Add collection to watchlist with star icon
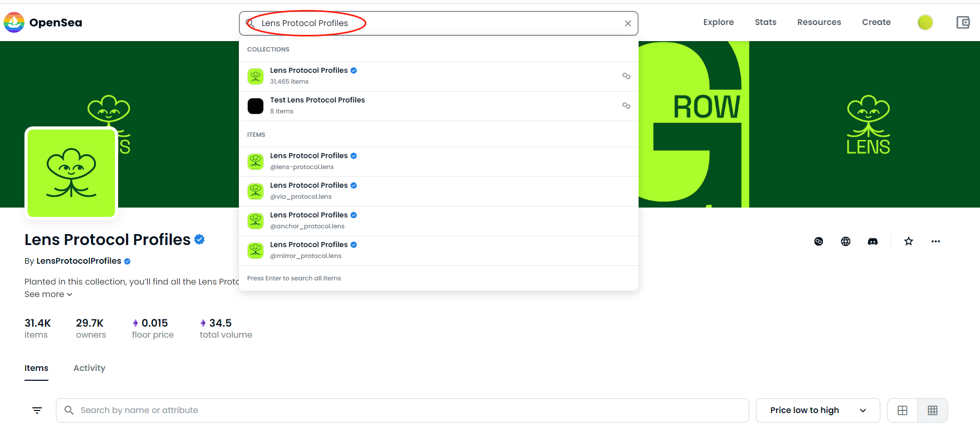Image resolution: width=980 pixels, height=425 pixels. click(908, 241)
